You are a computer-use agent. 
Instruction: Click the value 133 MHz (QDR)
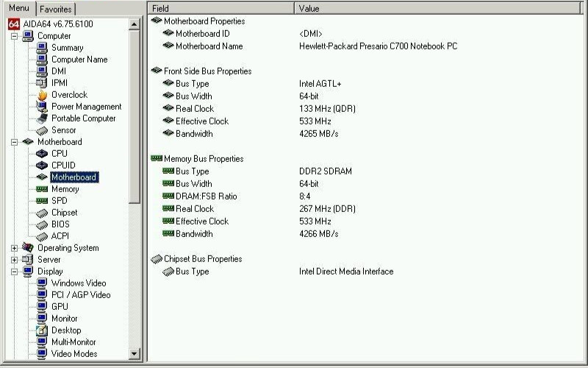click(x=327, y=109)
